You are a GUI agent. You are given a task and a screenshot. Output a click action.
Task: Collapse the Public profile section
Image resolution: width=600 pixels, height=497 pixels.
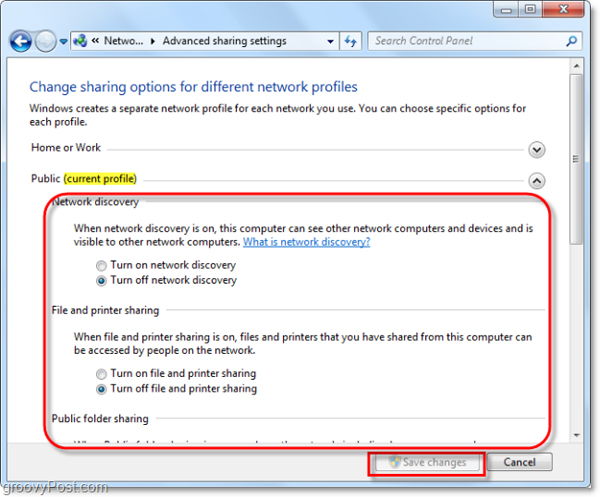click(536, 181)
